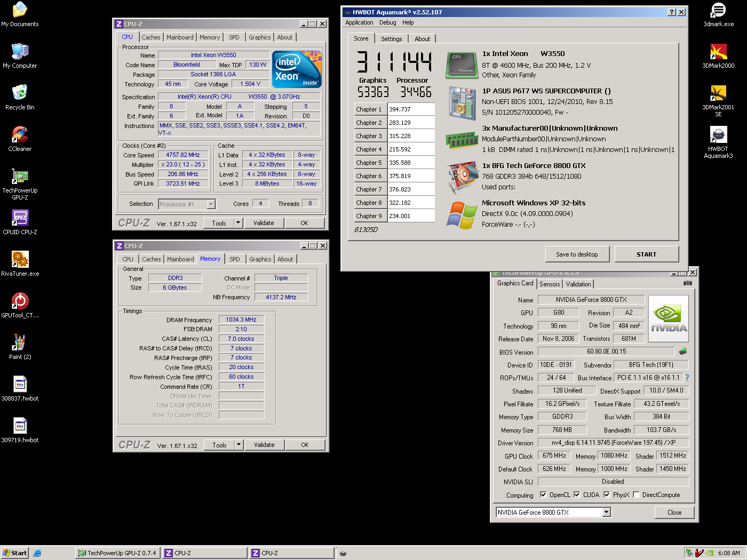Click the 6:08 AM taskbar clock

point(729,553)
